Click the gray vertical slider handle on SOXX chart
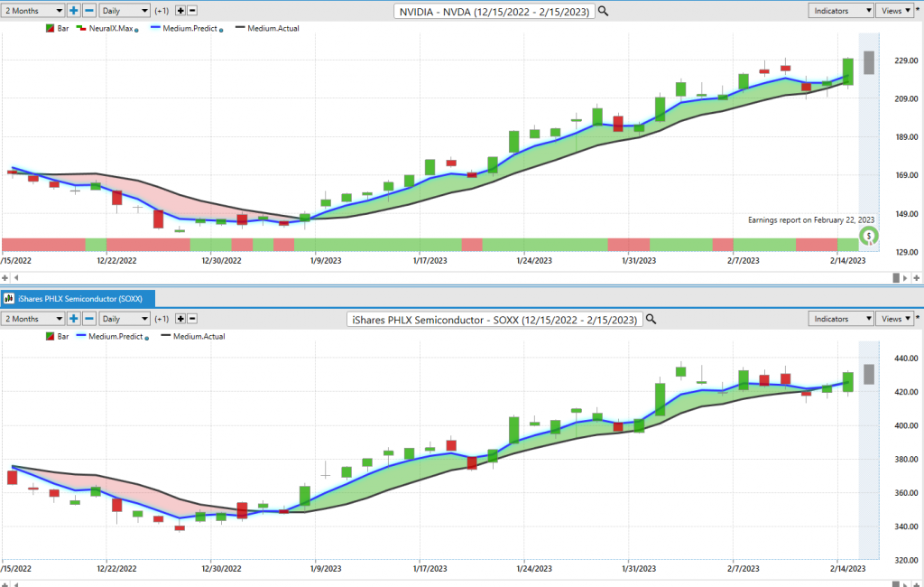Image resolution: width=924 pixels, height=587 pixels. point(869,374)
